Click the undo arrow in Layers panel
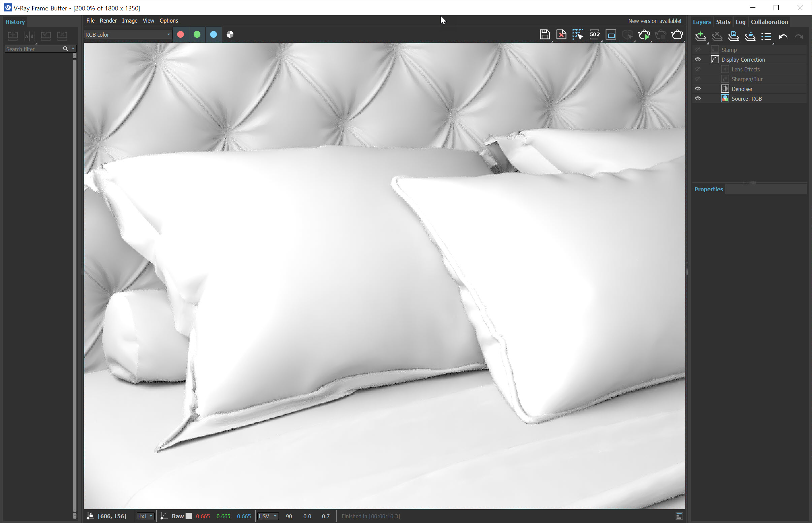Screen dimensions: 812x523 click(783, 36)
